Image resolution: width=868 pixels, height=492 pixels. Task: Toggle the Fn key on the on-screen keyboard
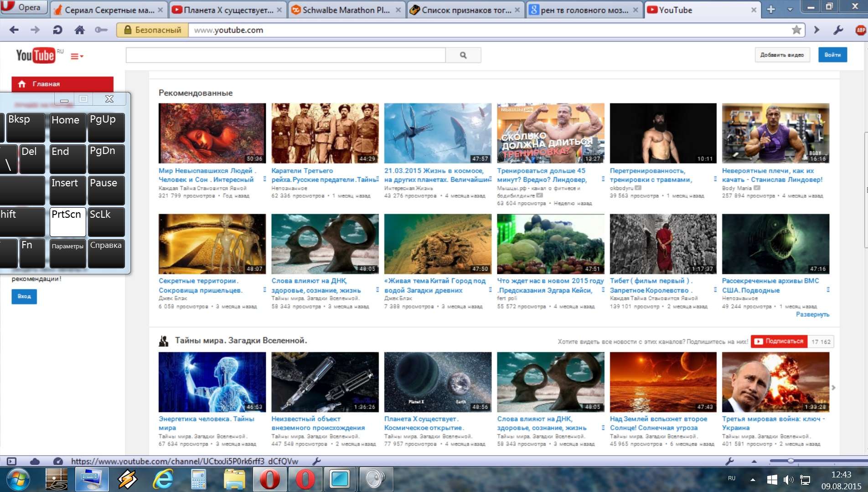click(x=32, y=252)
